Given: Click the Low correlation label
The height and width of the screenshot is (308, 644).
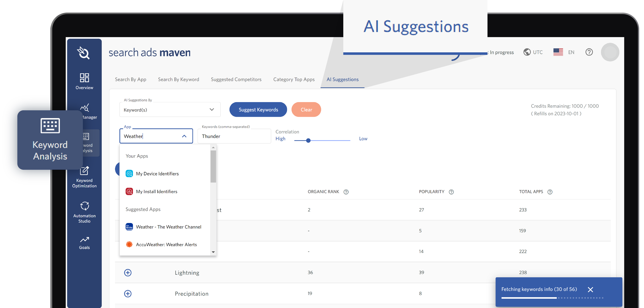Looking at the screenshot, I should point(363,139).
